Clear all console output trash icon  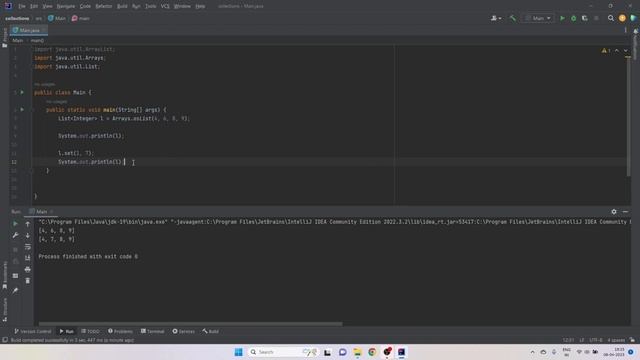[x=27, y=281]
